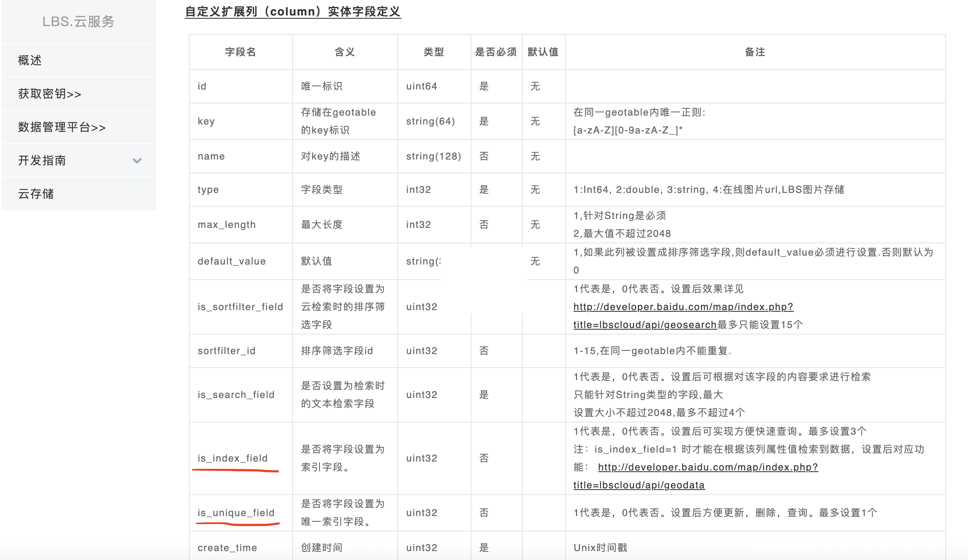Click the 1:Int64, 2:double type note
This screenshot has width=968, height=560.
[x=709, y=190]
